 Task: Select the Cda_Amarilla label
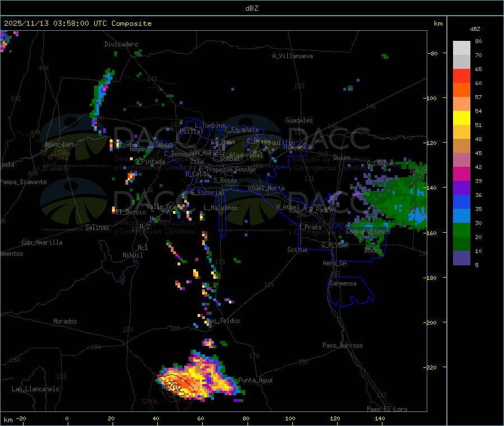tap(42, 242)
